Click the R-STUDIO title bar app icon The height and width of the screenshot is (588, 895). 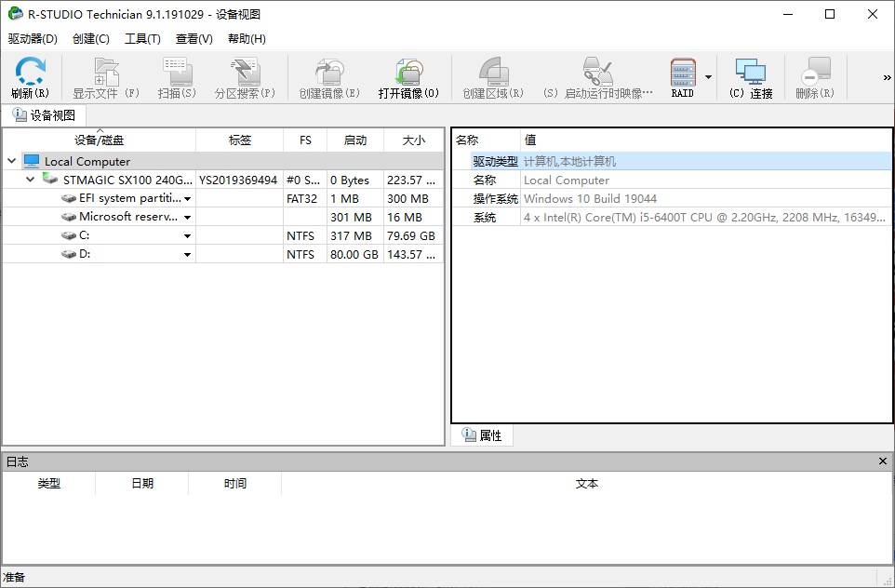click(16, 14)
